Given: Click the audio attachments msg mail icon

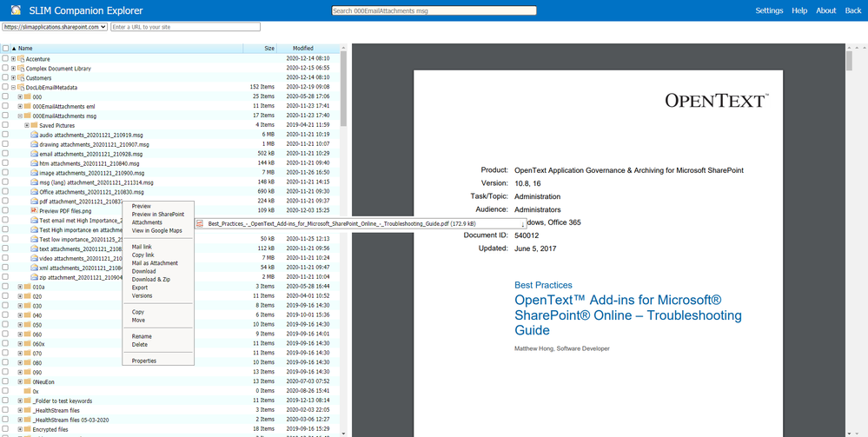Looking at the screenshot, I should point(34,135).
